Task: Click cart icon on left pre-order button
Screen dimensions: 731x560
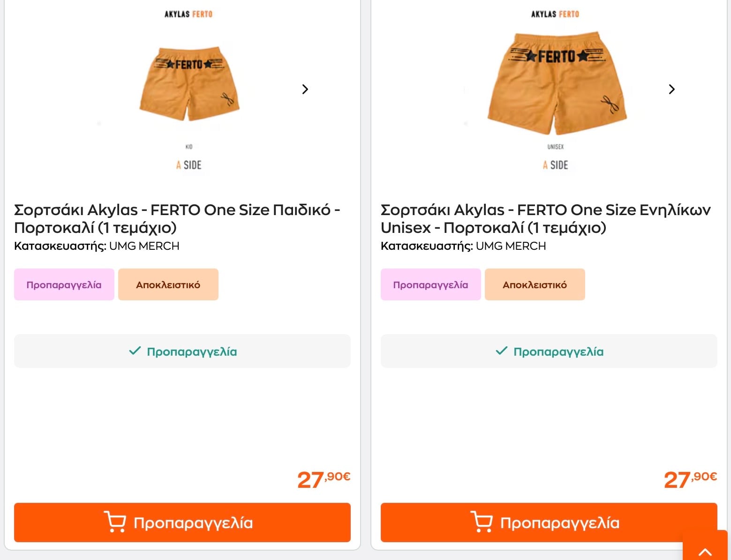Action: 115,522
